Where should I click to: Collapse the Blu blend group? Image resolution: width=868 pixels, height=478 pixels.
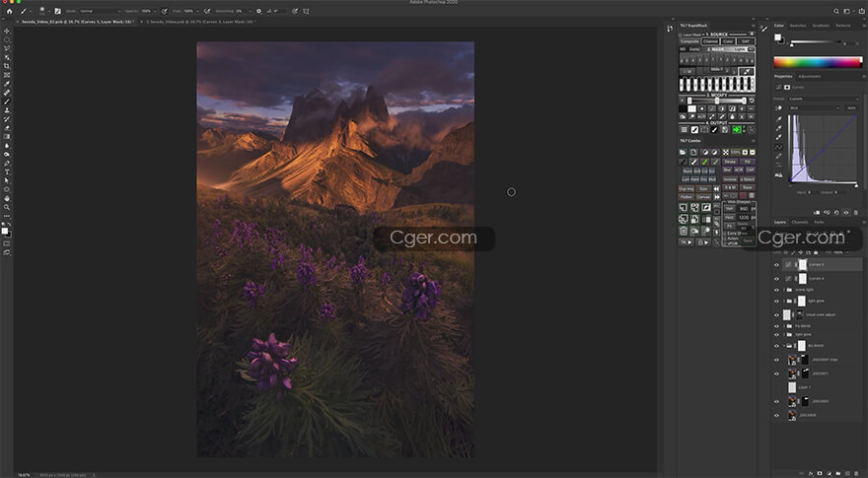784,346
